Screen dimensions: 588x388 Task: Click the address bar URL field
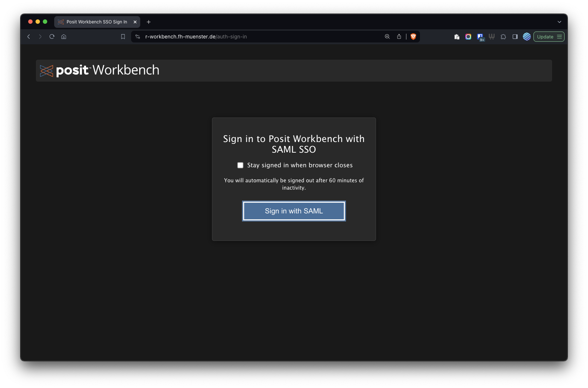point(256,37)
